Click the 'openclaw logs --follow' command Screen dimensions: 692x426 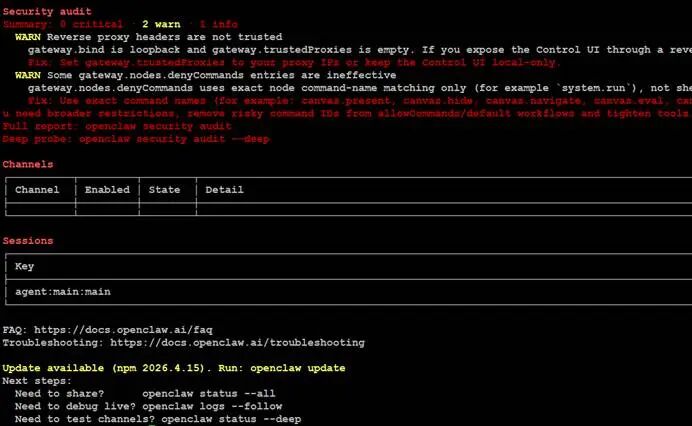pyautogui.click(x=212, y=407)
